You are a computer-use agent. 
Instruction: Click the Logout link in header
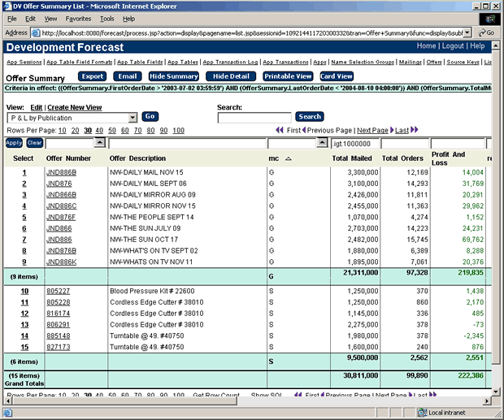pos(453,46)
